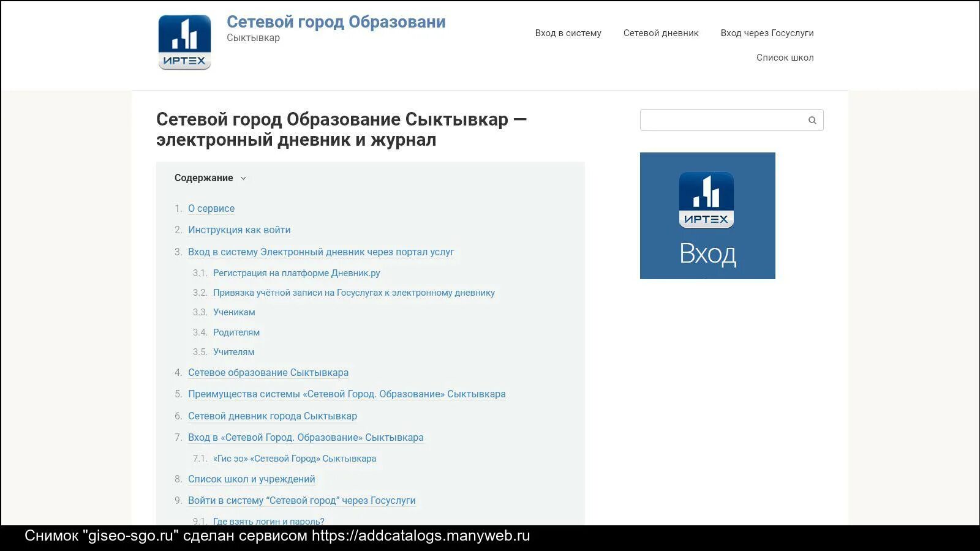This screenshot has height=551, width=980.
Task: Open Вход через Госуслуги menu item
Action: coord(767,33)
